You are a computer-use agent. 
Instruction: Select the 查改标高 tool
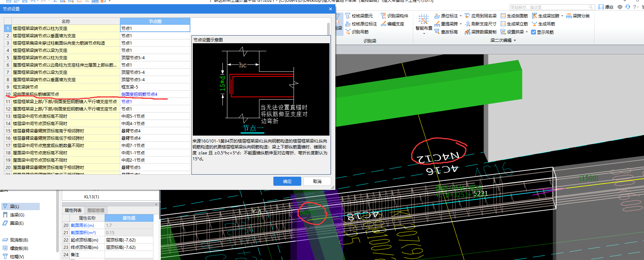click(446, 32)
